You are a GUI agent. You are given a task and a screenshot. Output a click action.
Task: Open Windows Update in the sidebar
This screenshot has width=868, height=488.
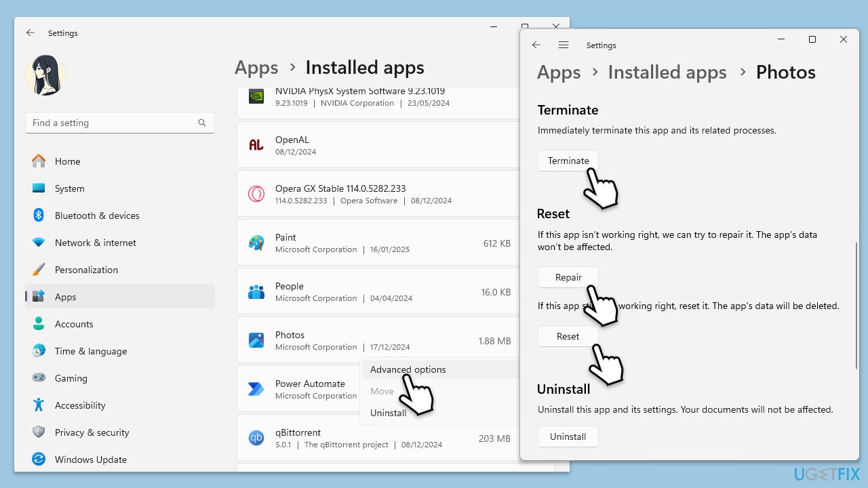tap(120, 460)
